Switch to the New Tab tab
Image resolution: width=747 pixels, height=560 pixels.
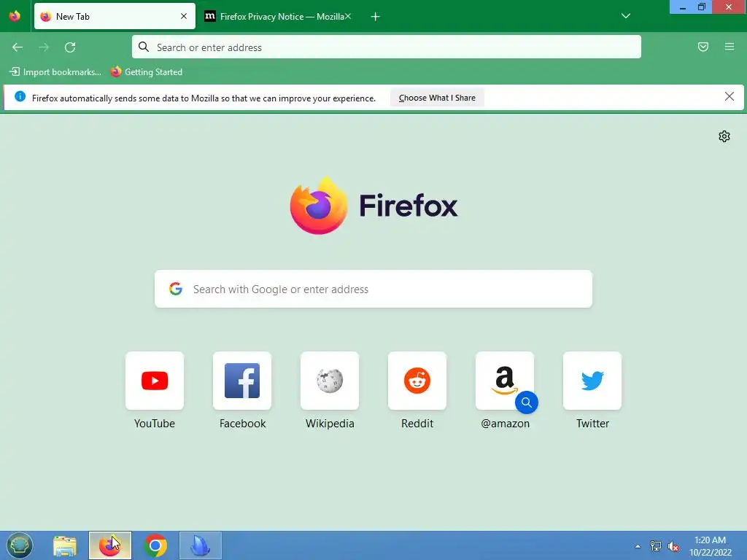[115, 16]
